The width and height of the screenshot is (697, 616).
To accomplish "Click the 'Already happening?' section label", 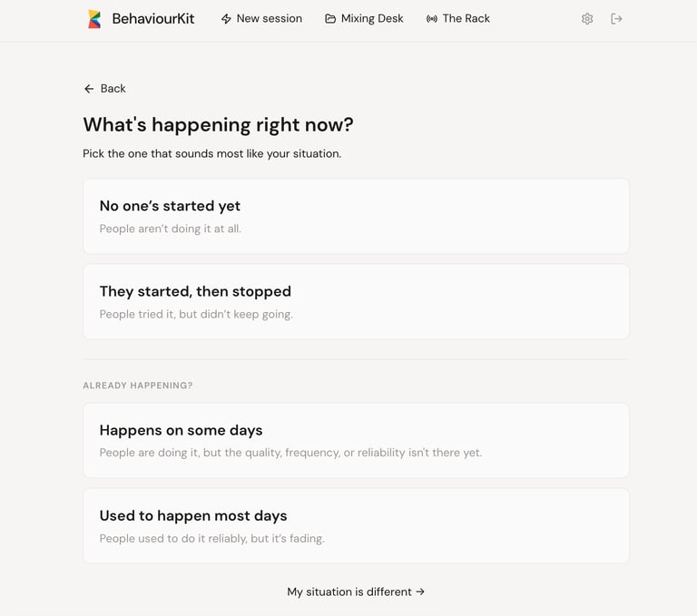I will coord(138,386).
